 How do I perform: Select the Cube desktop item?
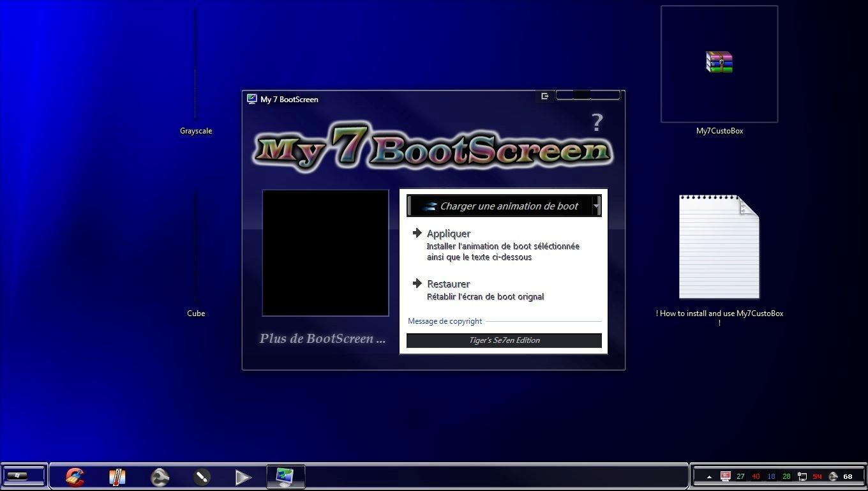click(x=196, y=313)
